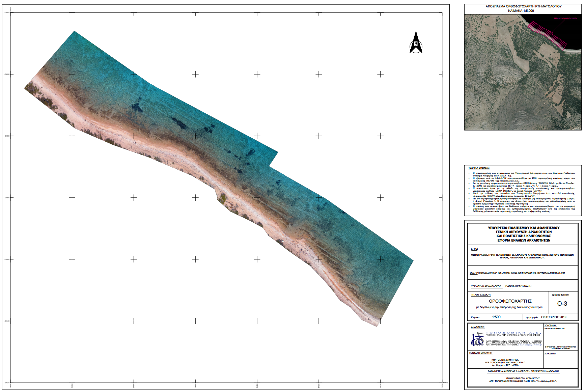Click the ΚΛΙΜΑΚΑ 1:5.000 inset heading
The image size is (585, 392).
coord(521,11)
